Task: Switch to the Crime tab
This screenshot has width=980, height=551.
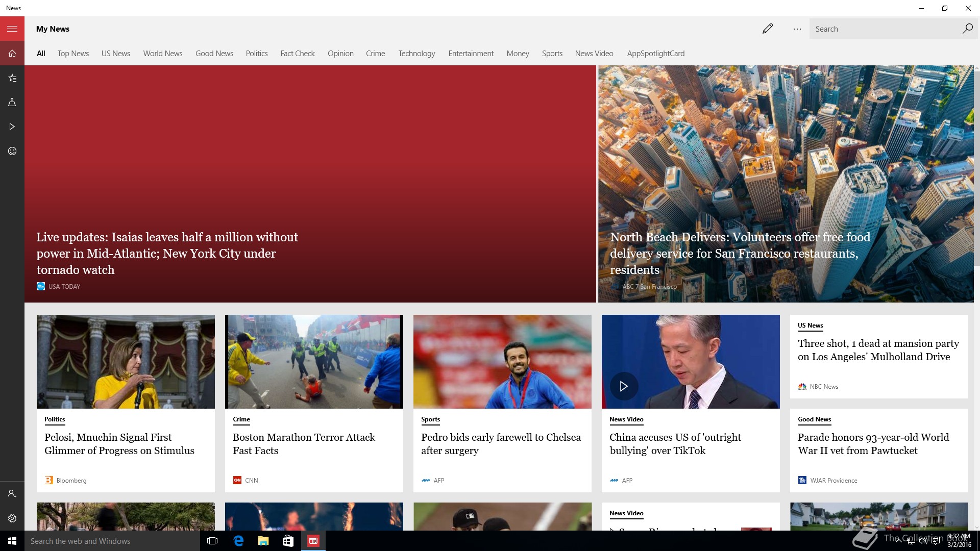Action: coord(376,54)
